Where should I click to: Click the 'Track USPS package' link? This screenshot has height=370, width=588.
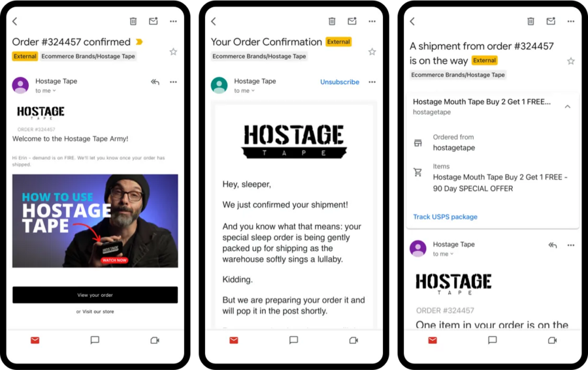coord(445,217)
